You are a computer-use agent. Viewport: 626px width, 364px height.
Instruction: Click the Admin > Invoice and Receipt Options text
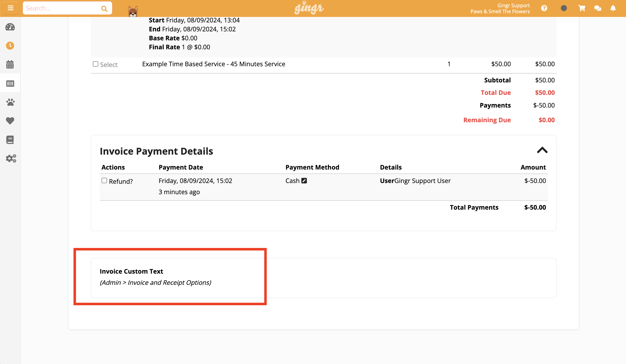tap(156, 283)
